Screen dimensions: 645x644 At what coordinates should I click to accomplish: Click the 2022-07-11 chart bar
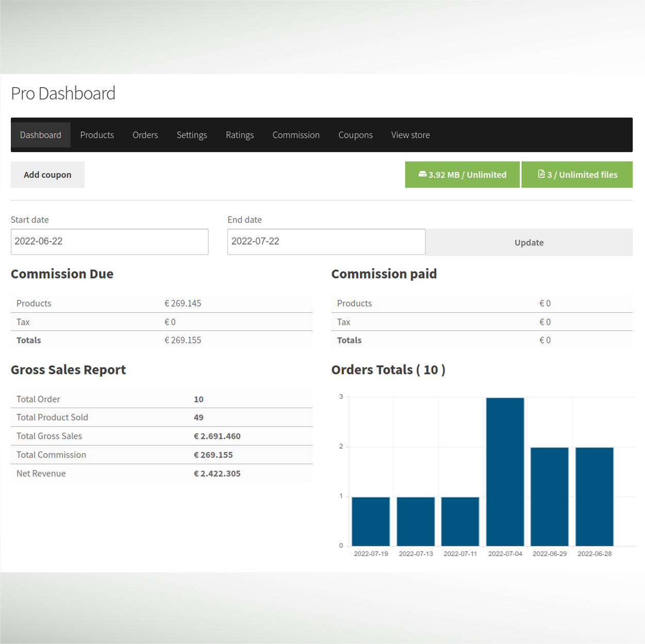[x=460, y=521]
